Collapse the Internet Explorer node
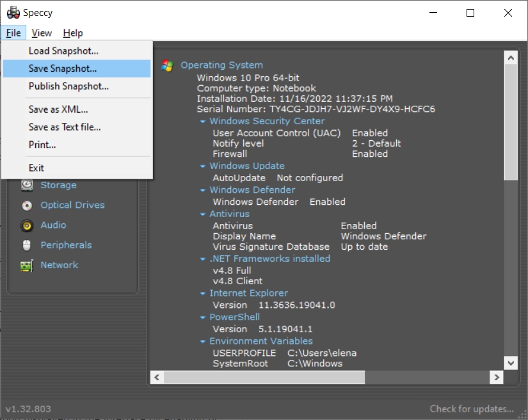Image resolution: width=528 pixels, height=420 pixels. tap(202, 293)
